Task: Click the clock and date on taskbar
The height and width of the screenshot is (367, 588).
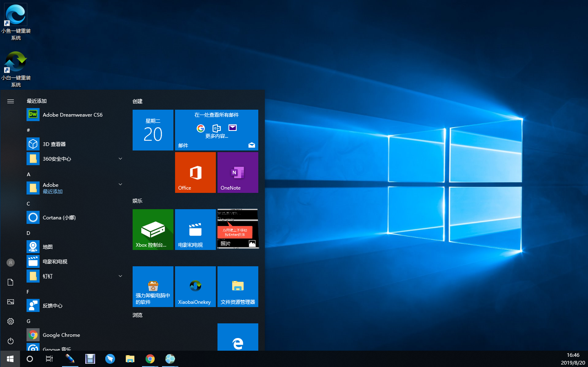Action: click(x=572, y=359)
